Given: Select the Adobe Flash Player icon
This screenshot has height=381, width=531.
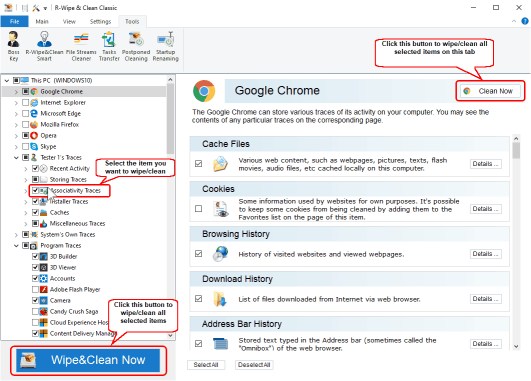Looking at the screenshot, I should (44, 290).
